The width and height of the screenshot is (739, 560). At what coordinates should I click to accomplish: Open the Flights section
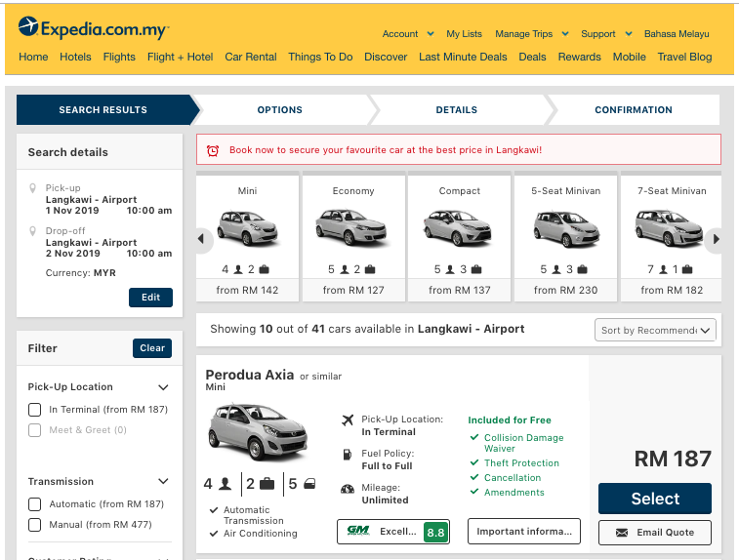(x=119, y=57)
